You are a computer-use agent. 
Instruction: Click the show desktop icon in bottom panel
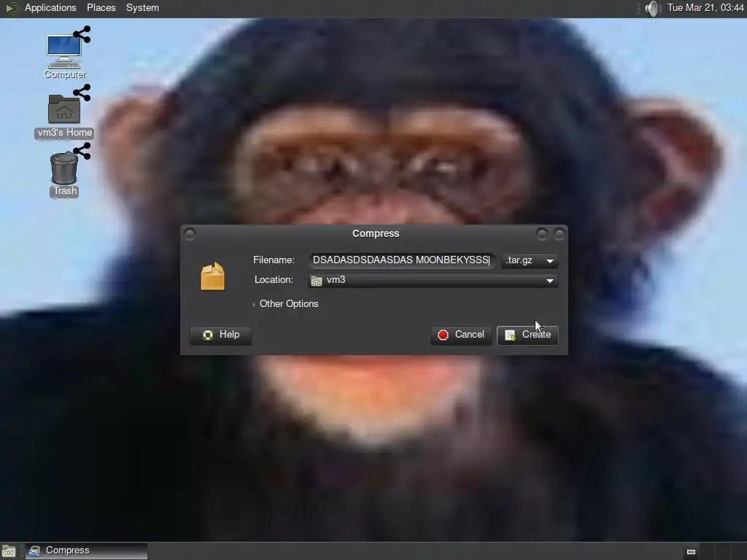click(9, 551)
